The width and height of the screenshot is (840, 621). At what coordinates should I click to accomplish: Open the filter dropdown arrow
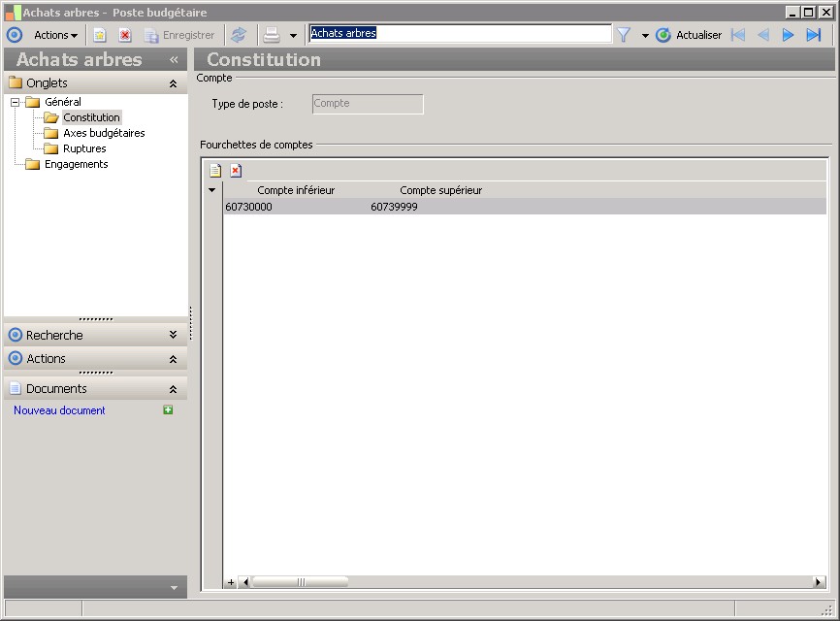[x=645, y=36]
